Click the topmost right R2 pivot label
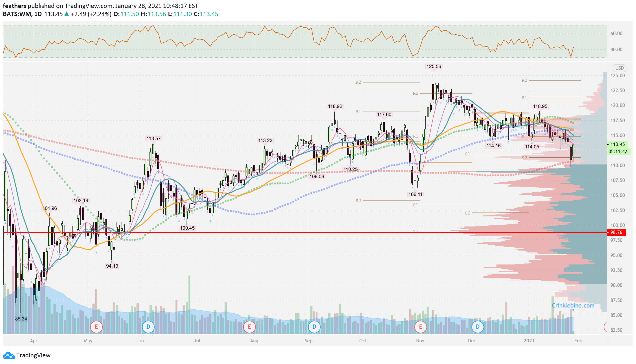This screenshot has height=364, width=636. [524, 81]
